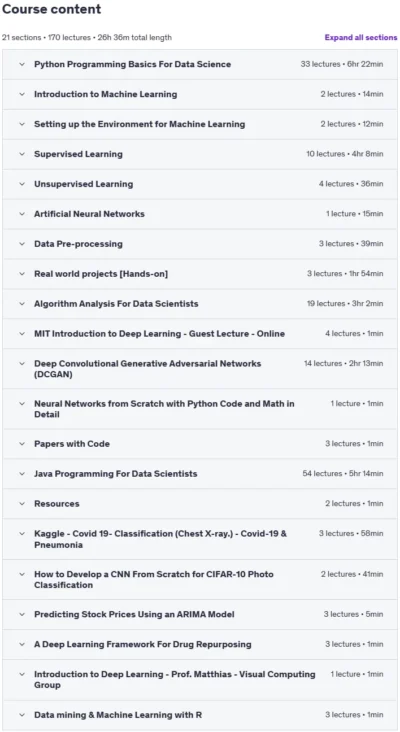Image resolution: width=400 pixels, height=732 pixels.
Task: Expand the CIFAR-10 Photo Classification chevron
Action: click(22, 574)
